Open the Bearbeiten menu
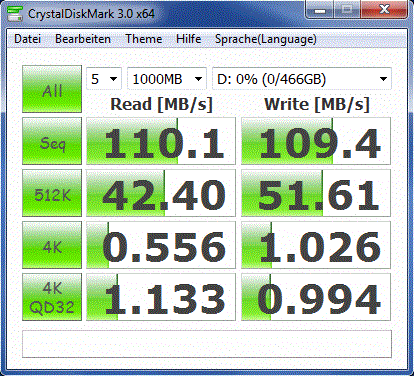 [x=83, y=39]
